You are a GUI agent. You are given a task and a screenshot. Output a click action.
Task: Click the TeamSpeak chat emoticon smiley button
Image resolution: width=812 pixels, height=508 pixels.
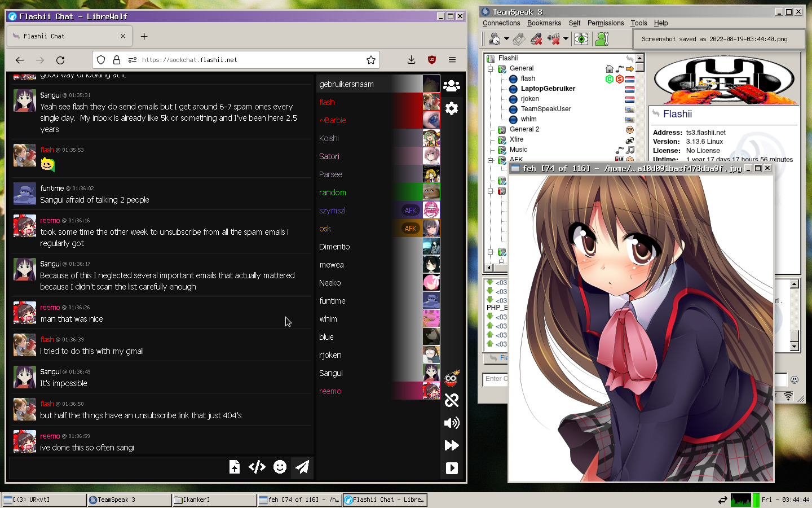point(795,380)
